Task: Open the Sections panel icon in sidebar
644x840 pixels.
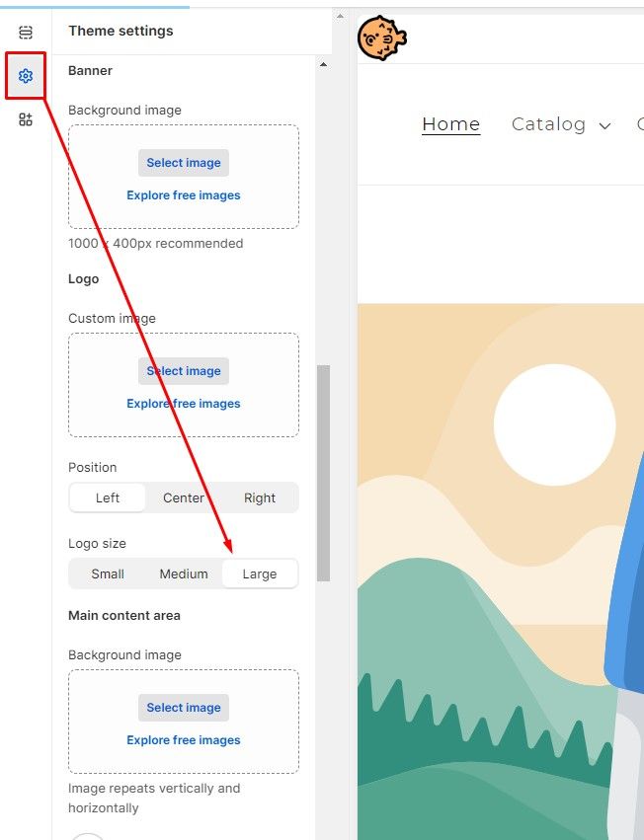Action: tap(26, 33)
